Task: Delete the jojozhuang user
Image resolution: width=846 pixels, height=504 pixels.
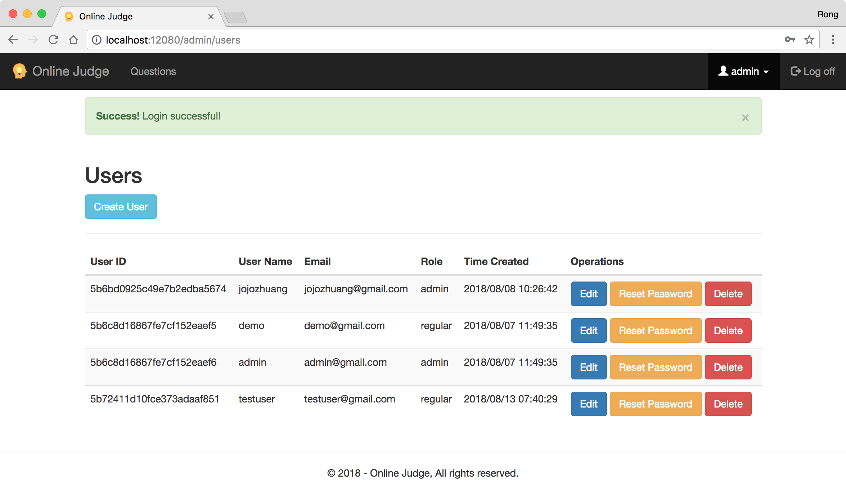Action: 728,294
